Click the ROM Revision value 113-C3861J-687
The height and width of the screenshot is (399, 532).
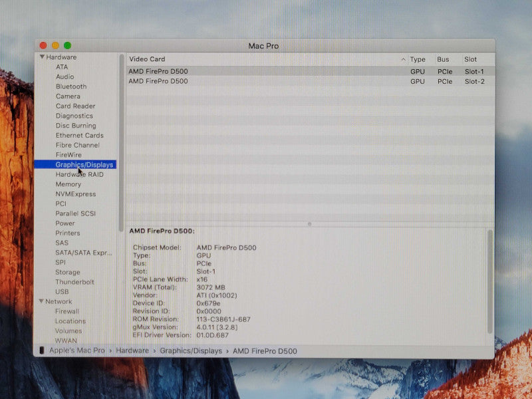click(223, 319)
